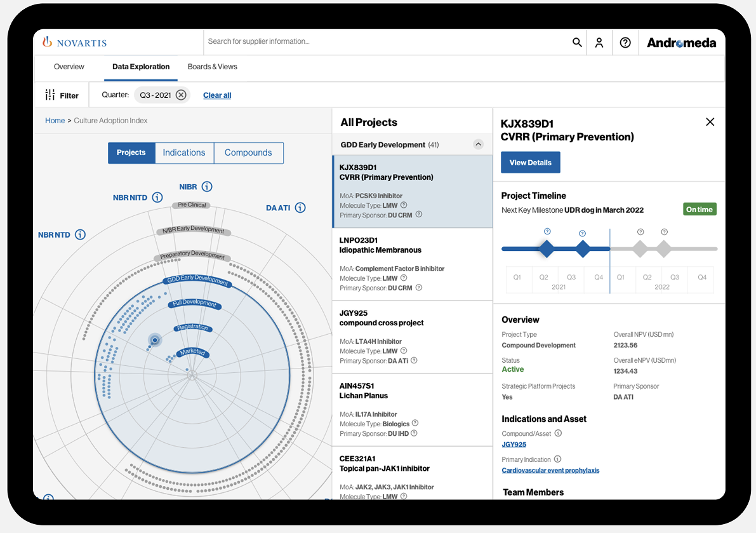The height and width of the screenshot is (533, 756).
Task: Show info for NIBR segment
Action: pos(207,187)
